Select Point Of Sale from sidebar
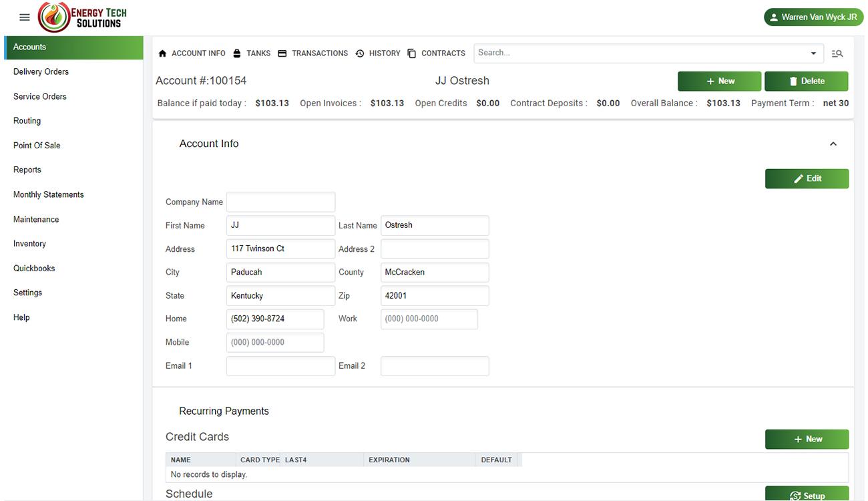Screen dimensions: 868x501 (37, 146)
